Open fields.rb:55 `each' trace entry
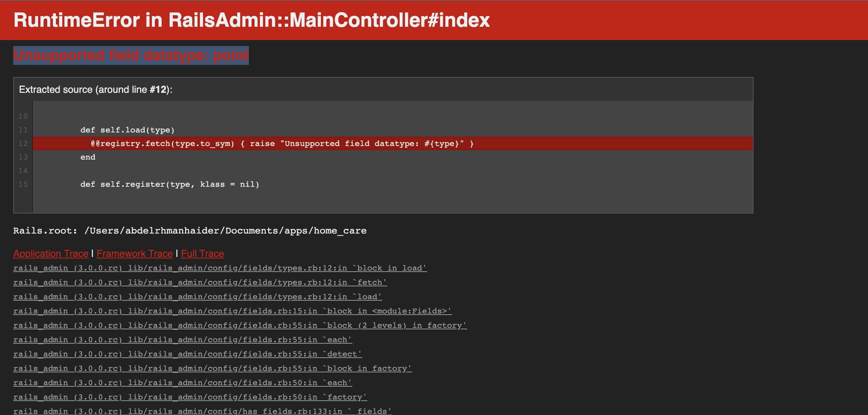 182,340
